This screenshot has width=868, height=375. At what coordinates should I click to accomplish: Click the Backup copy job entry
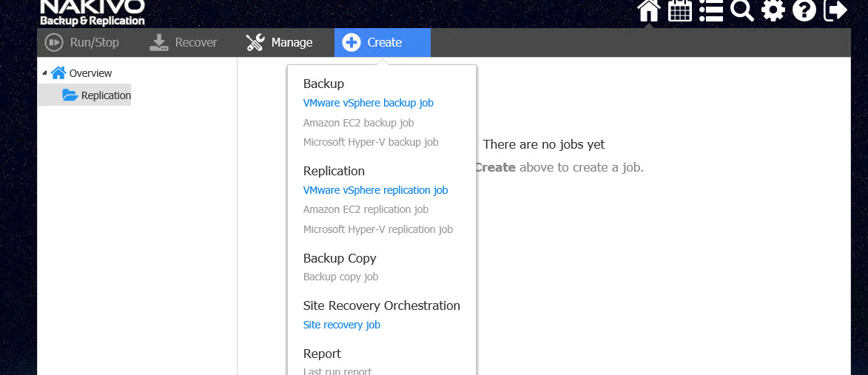click(340, 277)
